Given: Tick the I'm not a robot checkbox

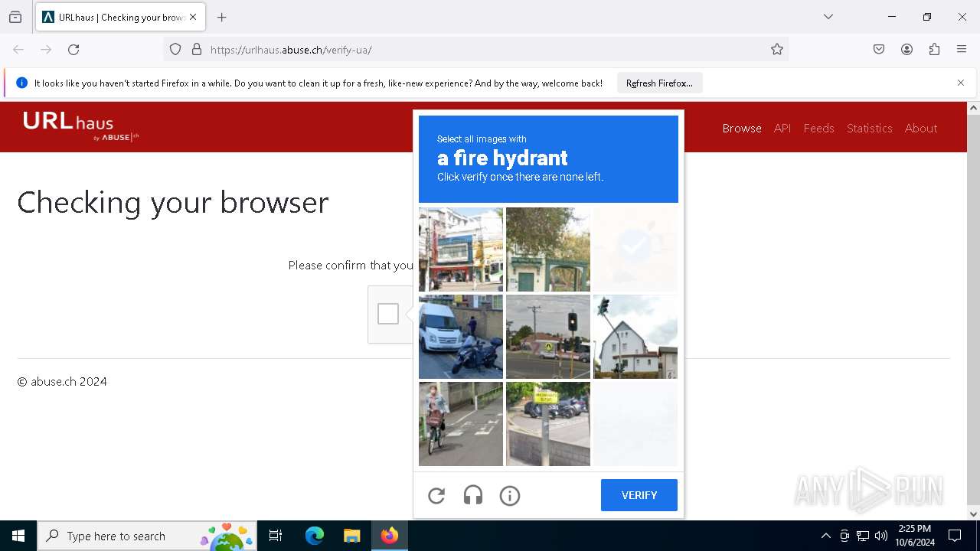Looking at the screenshot, I should (388, 314).
